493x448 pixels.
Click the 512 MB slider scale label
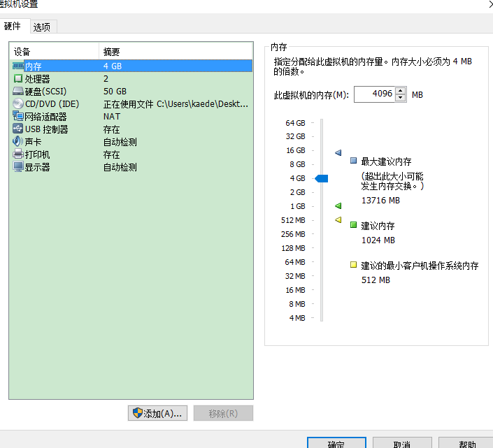coord(293,220)
